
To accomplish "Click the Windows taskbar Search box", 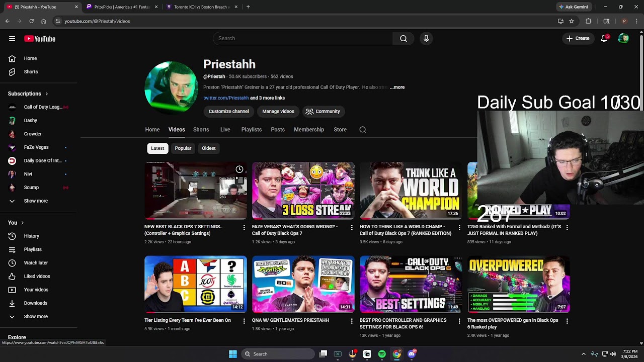I will 277,354.
